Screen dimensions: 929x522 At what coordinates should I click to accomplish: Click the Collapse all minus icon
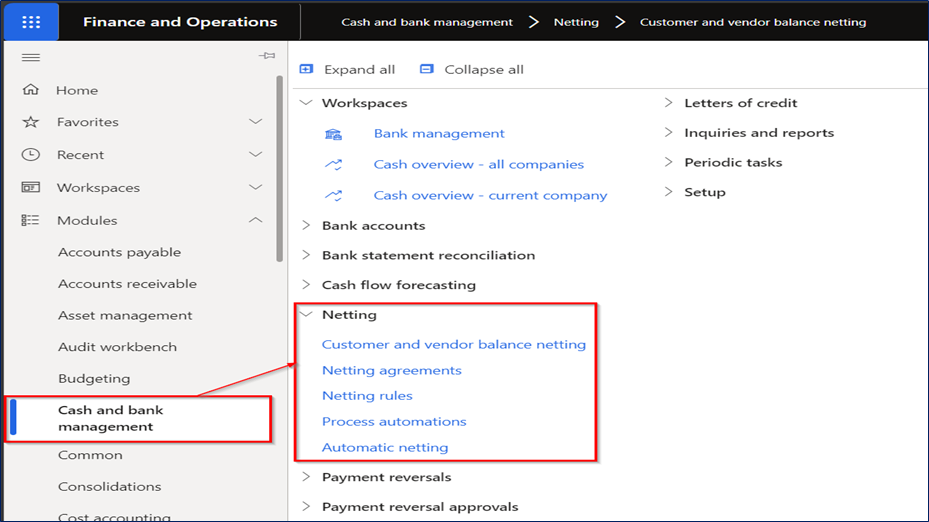pos(427,69)
